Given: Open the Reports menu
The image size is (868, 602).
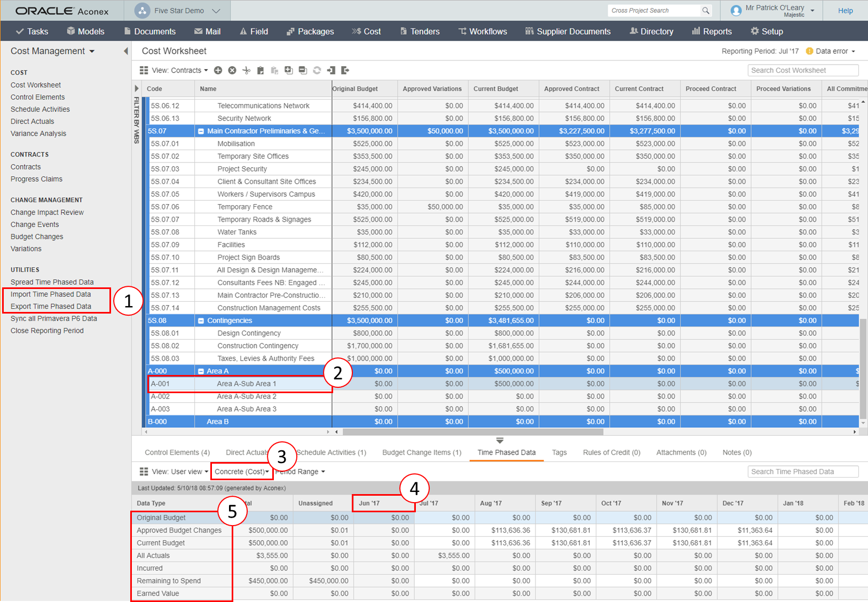Looking at the screenshot, I should [712, 32].
